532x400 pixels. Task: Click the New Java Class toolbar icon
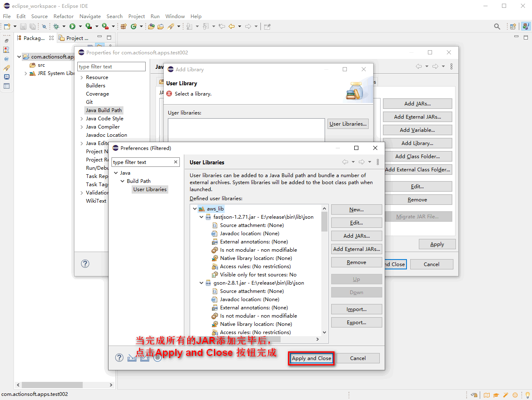tap(133, 26)
